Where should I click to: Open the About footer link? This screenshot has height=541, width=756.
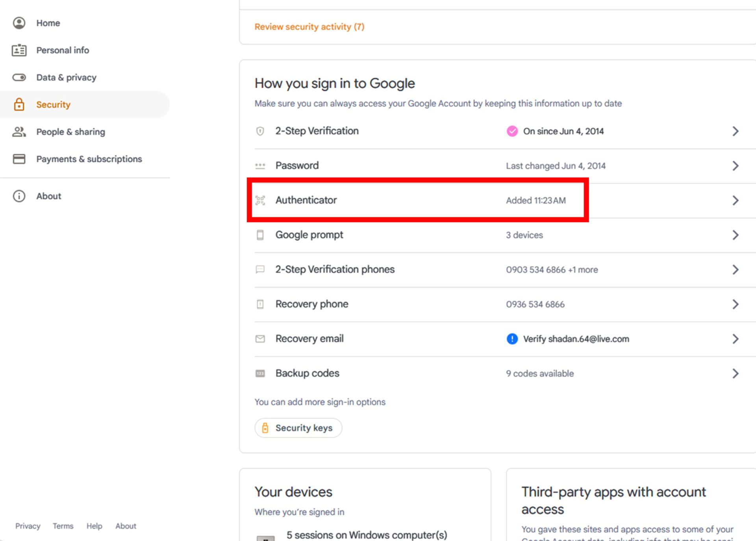[x=126, y=526]
